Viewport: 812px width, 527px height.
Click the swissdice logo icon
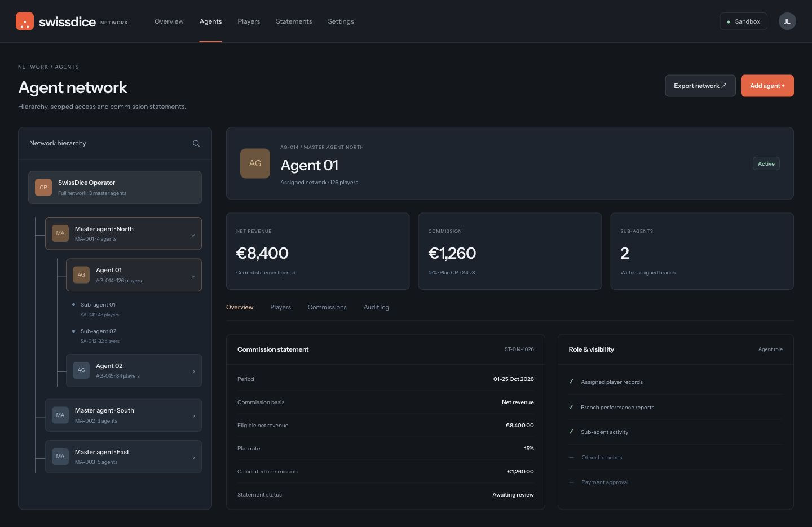(x=25, y=21)
